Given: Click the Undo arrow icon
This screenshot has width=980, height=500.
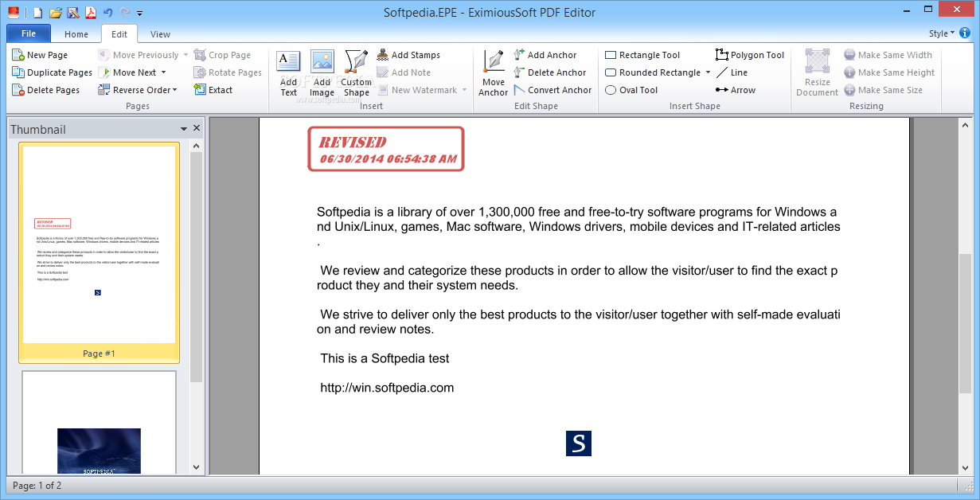Looking at the screenshot, I should [107, 13].
